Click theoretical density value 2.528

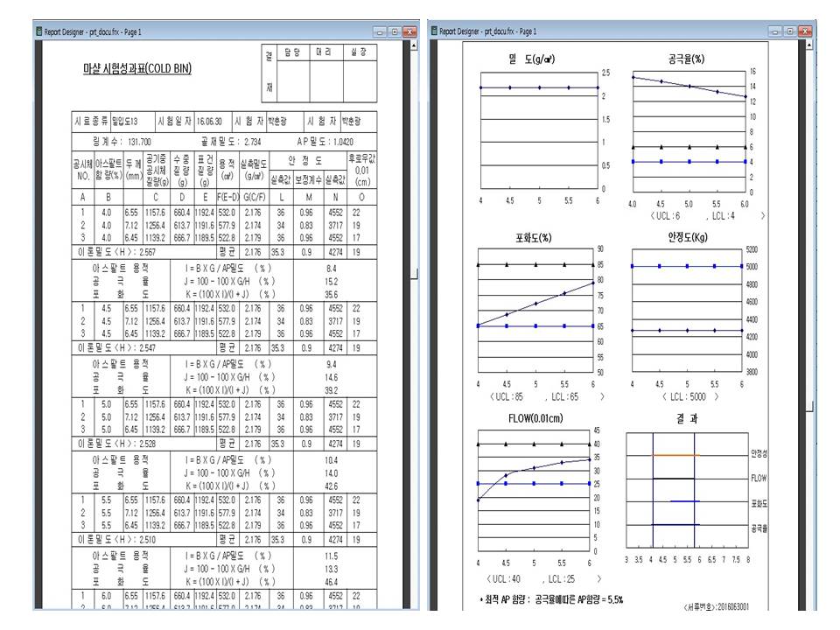[x=147, y=444]
